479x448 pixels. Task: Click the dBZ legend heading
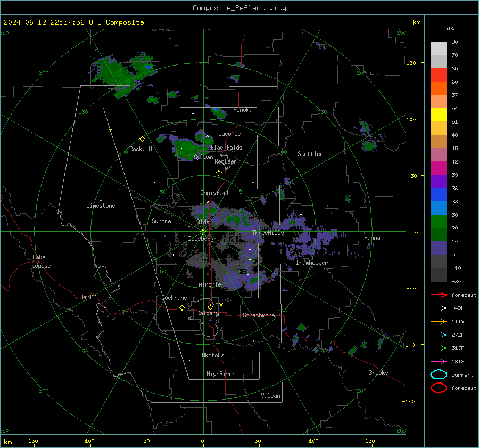[x=451, y=28]
